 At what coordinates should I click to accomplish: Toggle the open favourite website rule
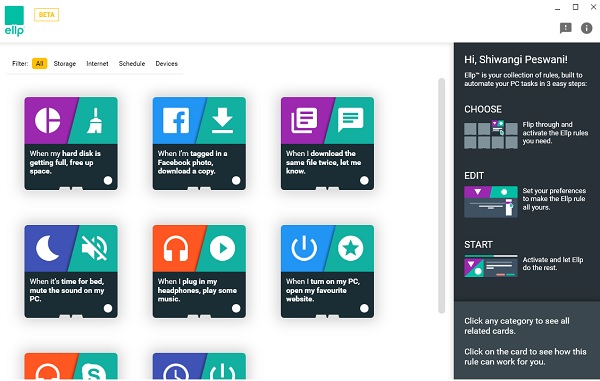tap(364, 308)
